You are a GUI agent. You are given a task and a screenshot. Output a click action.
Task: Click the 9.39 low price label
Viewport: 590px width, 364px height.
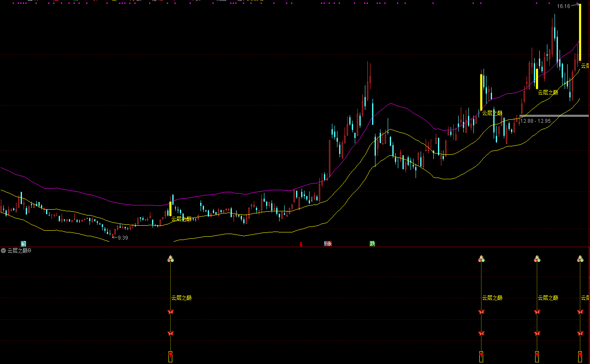click(x=122, y=238)
